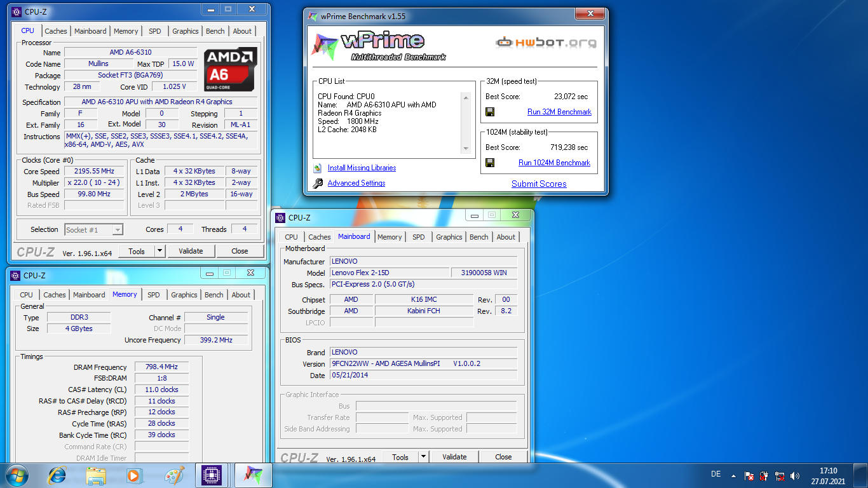Click the DRAM Frequency 798.4 MHz value
Screen dimensions: 868x488
pos(161,367)
